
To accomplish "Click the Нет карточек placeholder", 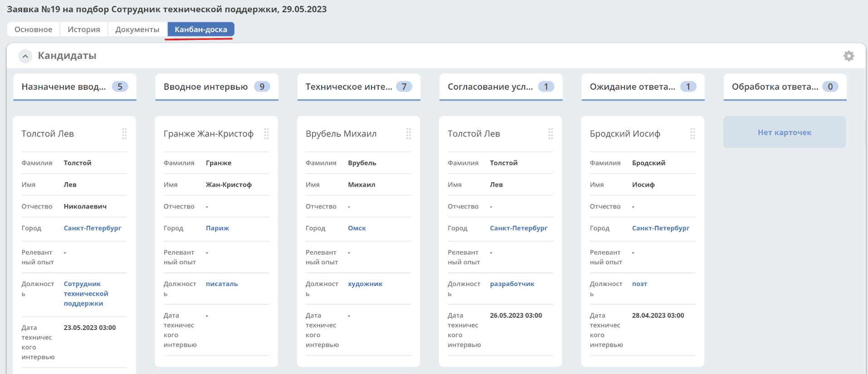I will pyautogui.click(x=785, y=132).
